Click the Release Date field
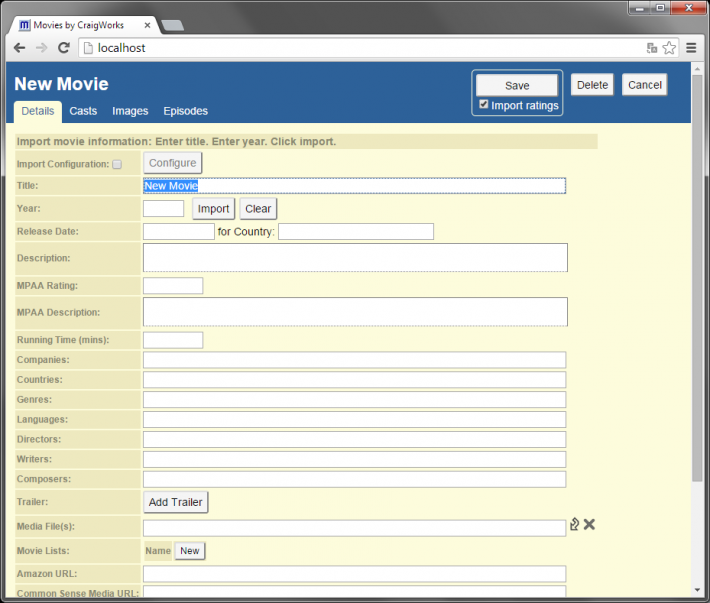The width and height of the screenshot is (710, 603). (x=178, y=231)
